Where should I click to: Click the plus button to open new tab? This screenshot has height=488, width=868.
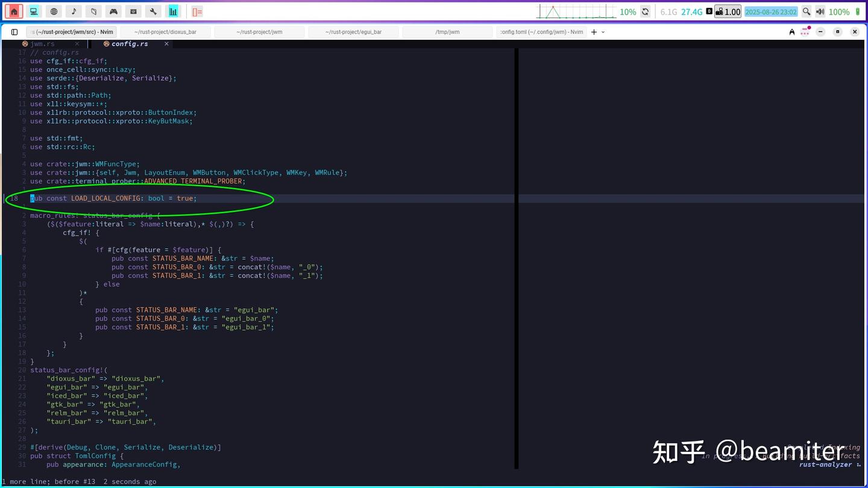click(594, 32)
